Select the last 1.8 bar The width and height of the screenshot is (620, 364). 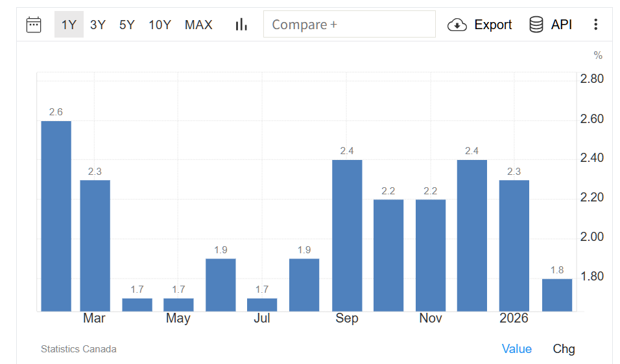pyautogui.click(x=557, y=295)
